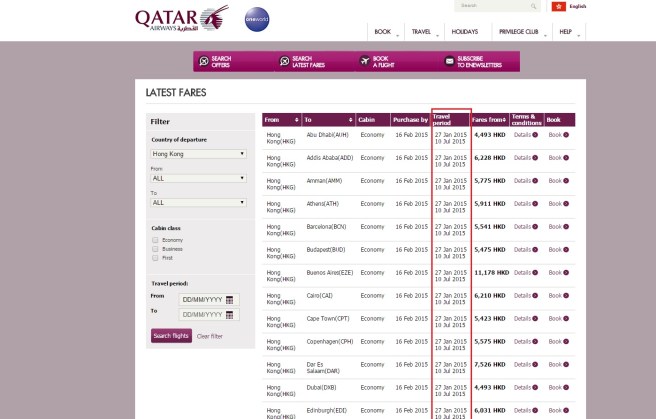Open the Travel period To calendar icon
This screenshot has width=656, height=419.
point(229,315)
